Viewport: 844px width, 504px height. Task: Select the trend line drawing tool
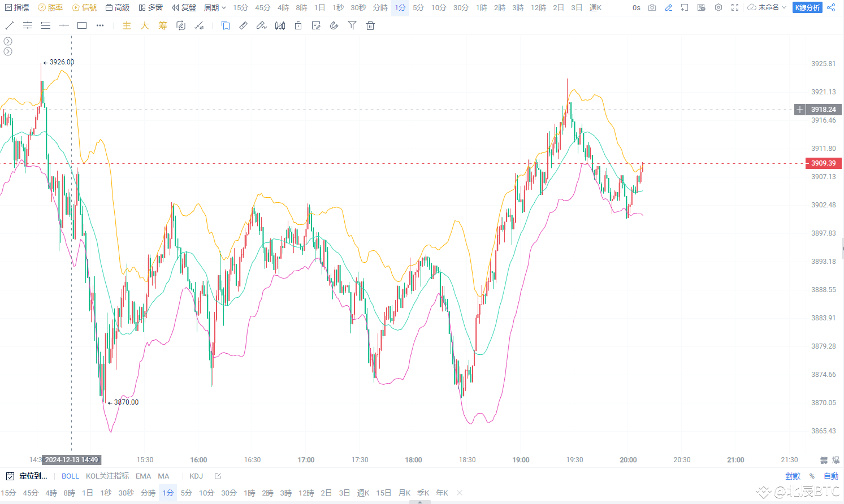pos(9,25)
